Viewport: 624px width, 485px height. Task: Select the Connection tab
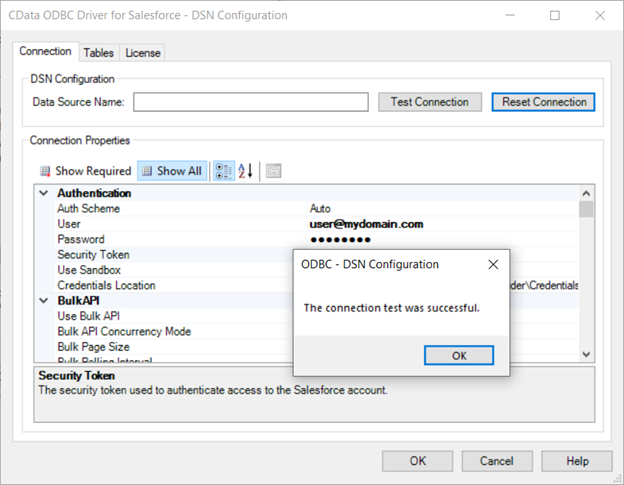click(46, 52)
